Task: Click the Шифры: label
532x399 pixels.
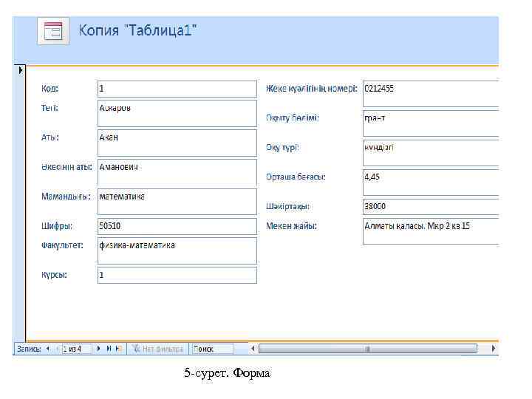Action: pyautogui.click(x=57, y=226)
